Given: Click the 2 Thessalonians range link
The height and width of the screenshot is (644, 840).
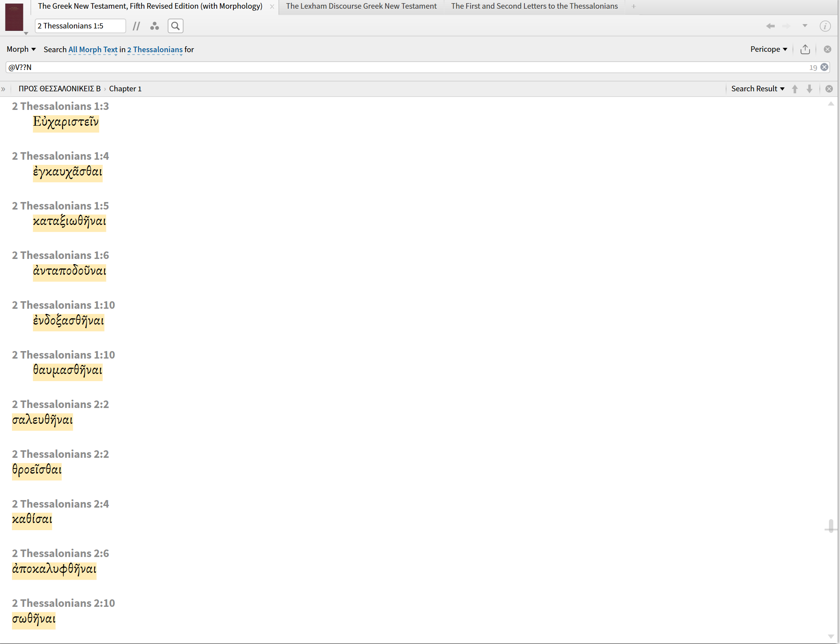Looking at the screenshot, I should [x=155, y=49].
